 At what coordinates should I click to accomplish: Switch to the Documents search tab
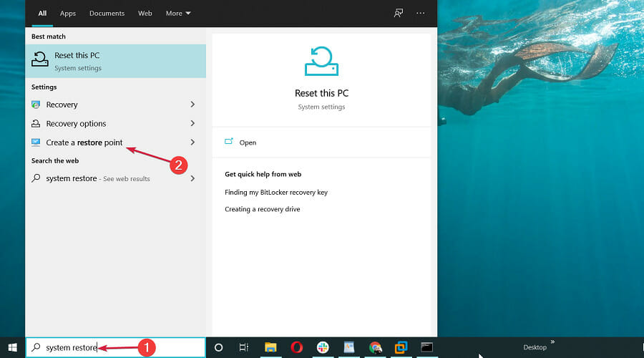point(107,13)
